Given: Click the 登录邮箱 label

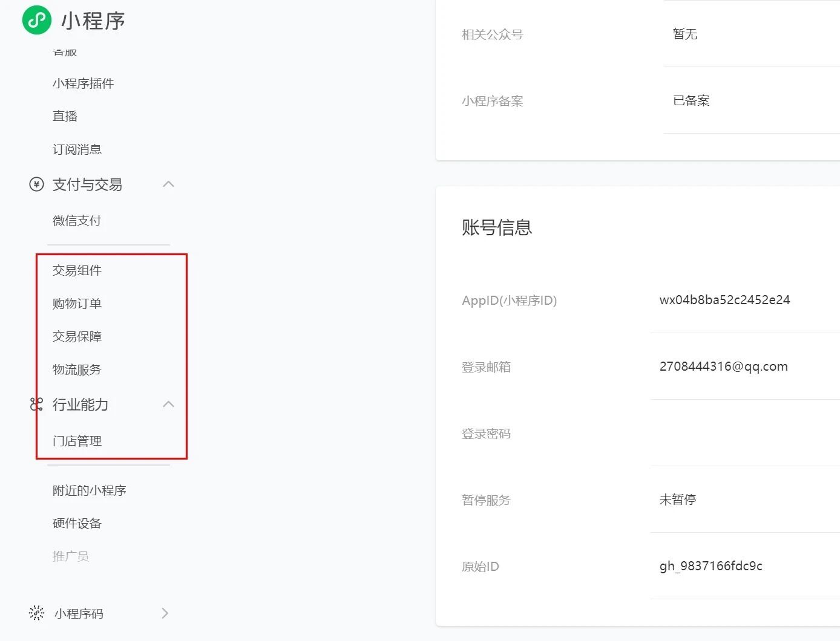Looking at the screenshot, I should pos(486,367).
